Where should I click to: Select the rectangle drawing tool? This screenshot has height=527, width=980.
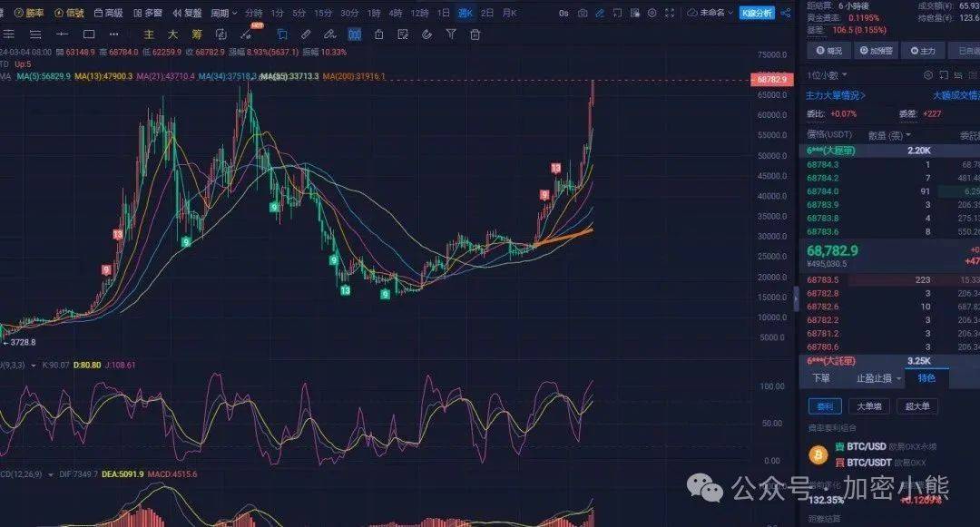pyautogui.click(x=89, y=34)
